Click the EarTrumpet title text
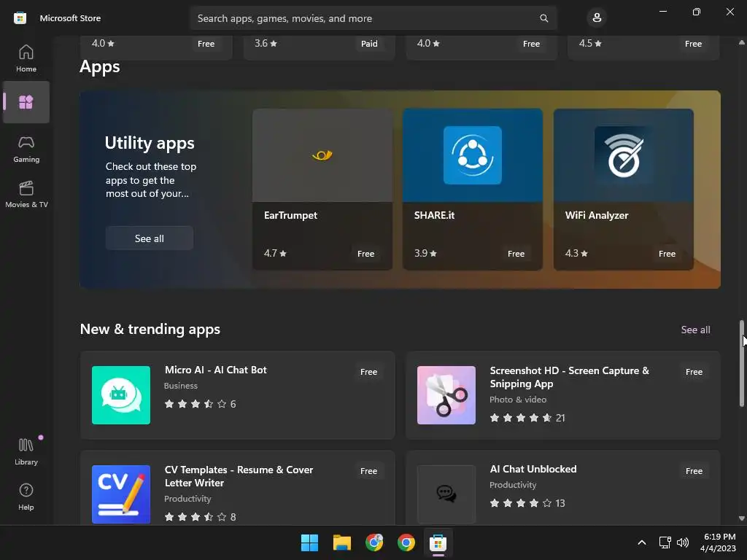The height and width of the screenshot is (560, 747). point(290,215)
